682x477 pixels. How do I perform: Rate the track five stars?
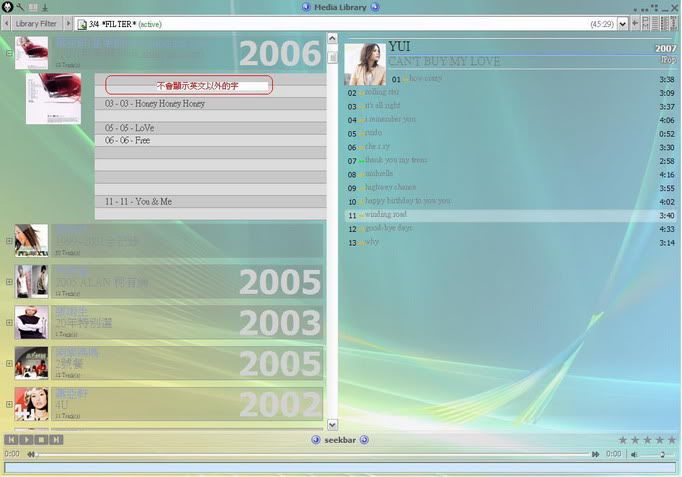coord(671,440)
